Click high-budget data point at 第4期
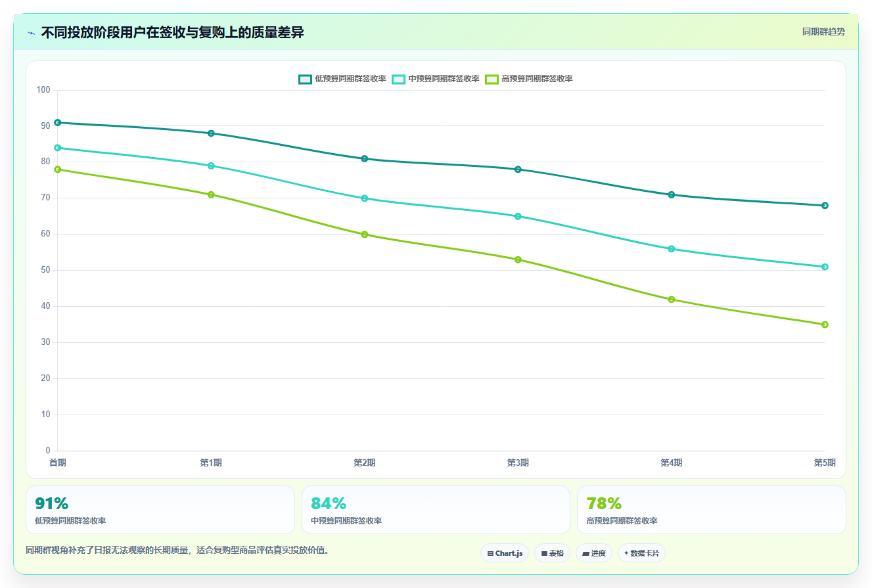The height and width of the screenshot is (588, 872). pyautogui.click(x=672, y=300)
